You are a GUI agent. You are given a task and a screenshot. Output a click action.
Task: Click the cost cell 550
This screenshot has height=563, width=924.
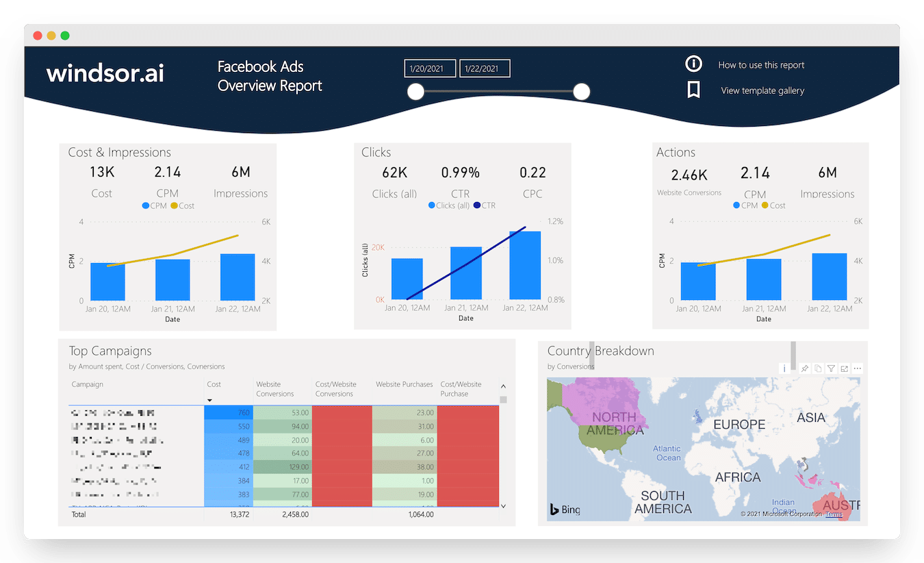[228, 426]
